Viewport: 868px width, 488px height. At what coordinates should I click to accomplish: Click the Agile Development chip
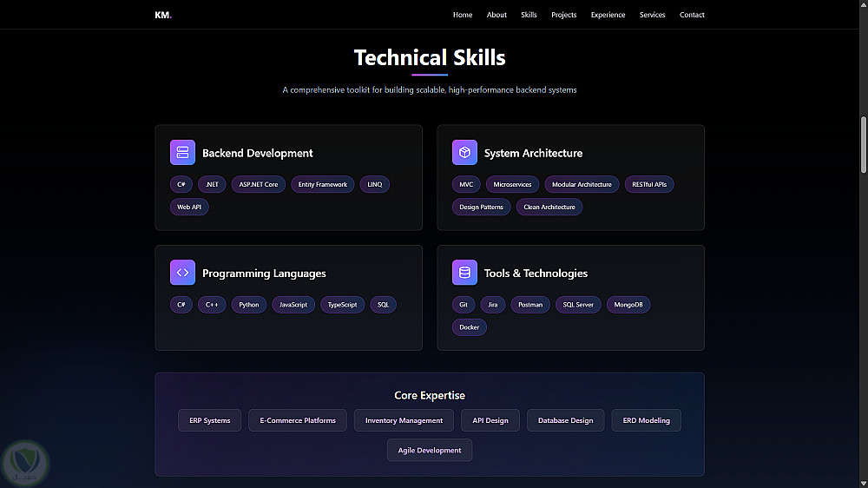(x=430, y=451)
